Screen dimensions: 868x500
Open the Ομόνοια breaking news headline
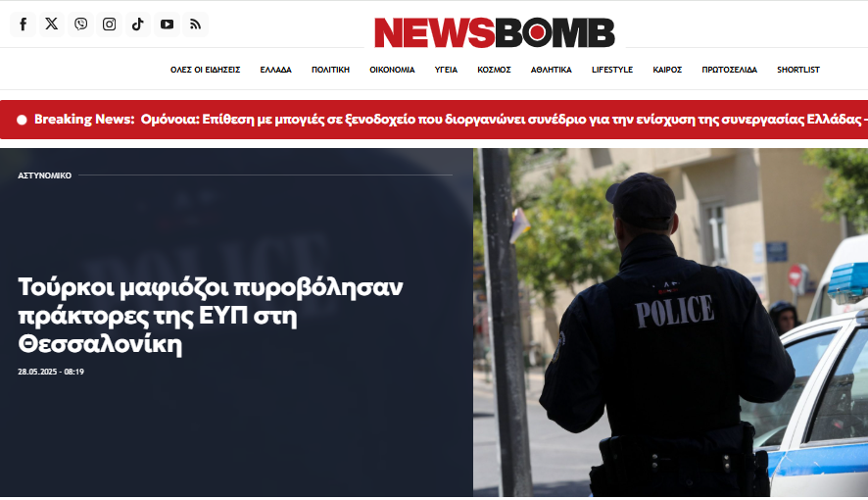pos(504,120)
